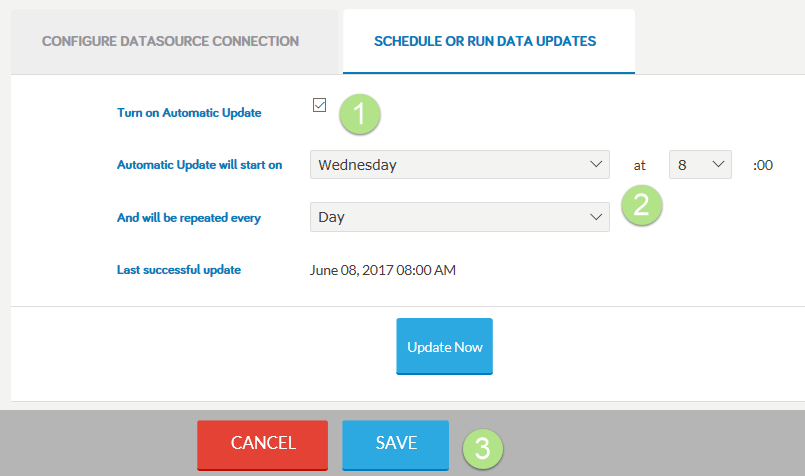Expand the hour dropdown showing 8
This screenshot has width=805, height=476.
(700, 165)
